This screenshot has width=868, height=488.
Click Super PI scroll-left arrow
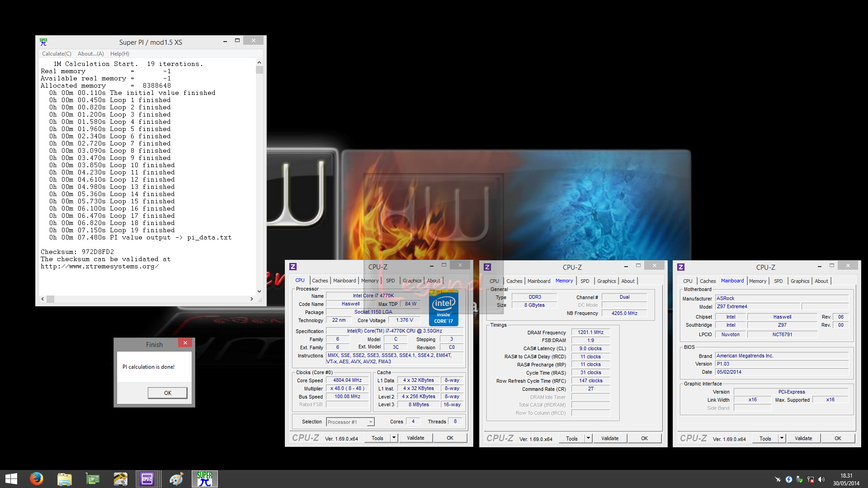[x=43, y=299]
